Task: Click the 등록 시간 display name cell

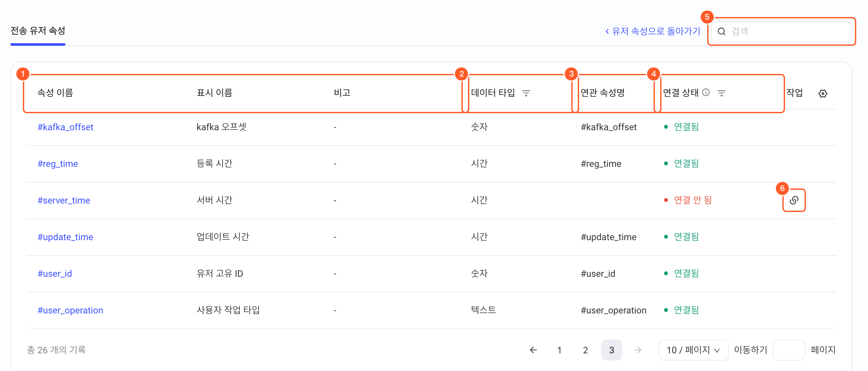Action: 215,164
